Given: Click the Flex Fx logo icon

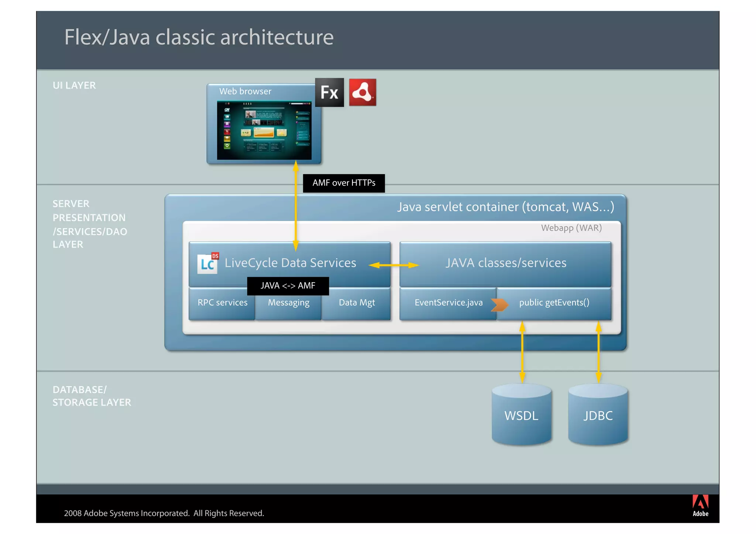Looking at the screenshot, I should point(329,92).
